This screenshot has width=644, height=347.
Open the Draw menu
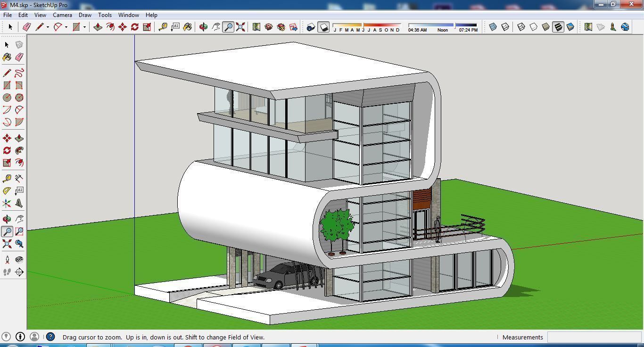tap(85, 15)
